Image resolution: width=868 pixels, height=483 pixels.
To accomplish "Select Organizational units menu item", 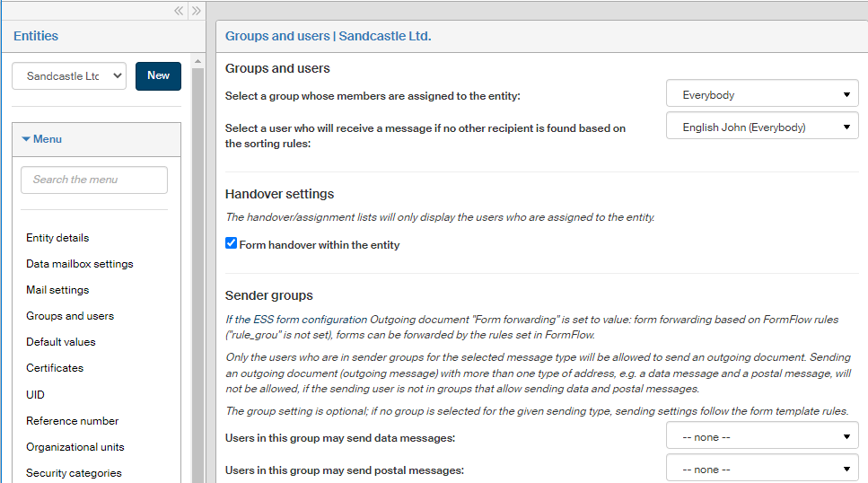I will pyautogui.click(x=75, y=447).
